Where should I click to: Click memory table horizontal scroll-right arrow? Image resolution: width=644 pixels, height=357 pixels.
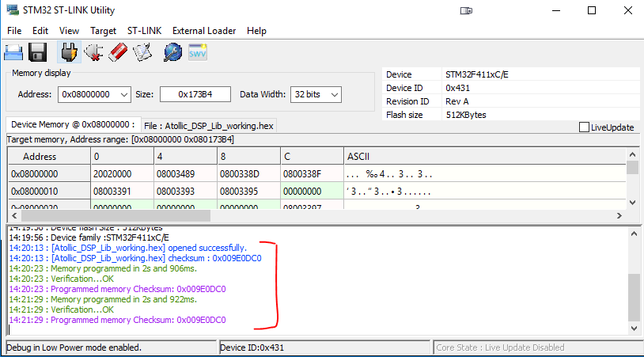(619, 215)
